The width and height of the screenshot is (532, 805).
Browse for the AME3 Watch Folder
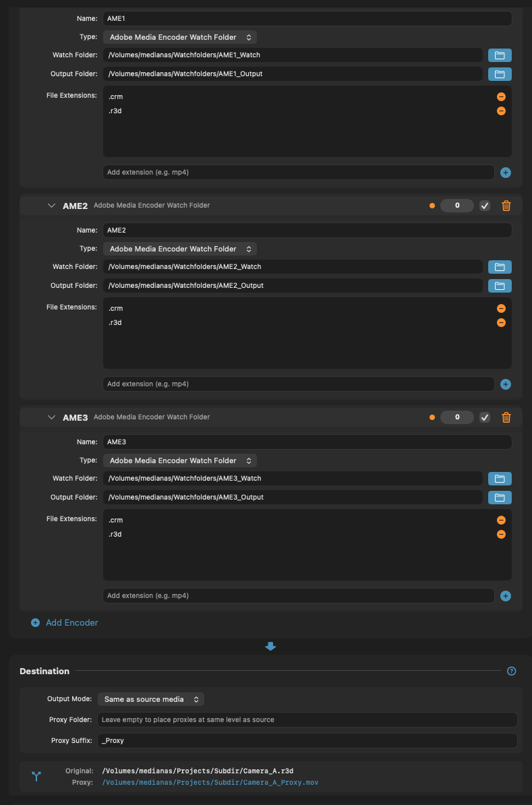click(500, 479)
